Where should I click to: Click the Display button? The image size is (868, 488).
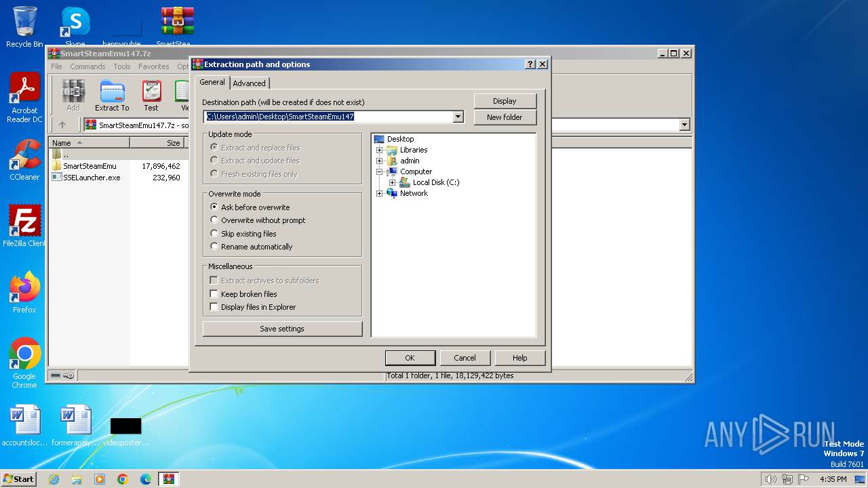click(505, 101)
